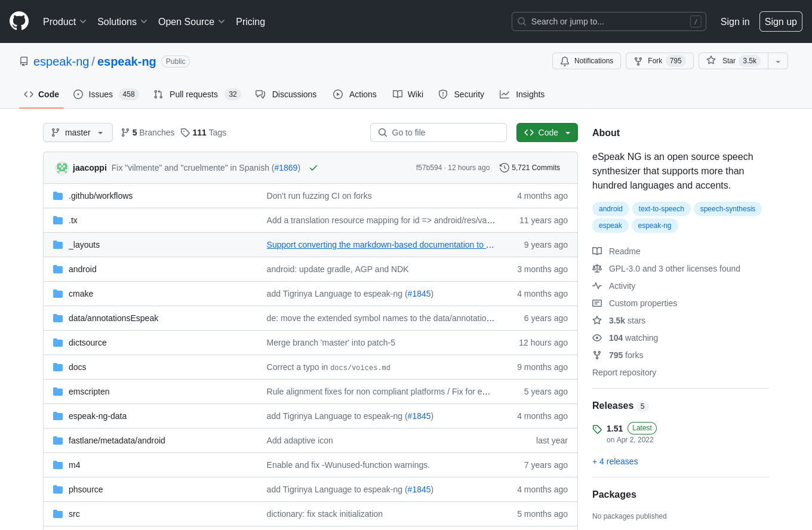
Task: Click the espeak-ng owner link in breadcrumb
Action: (61, 61)
